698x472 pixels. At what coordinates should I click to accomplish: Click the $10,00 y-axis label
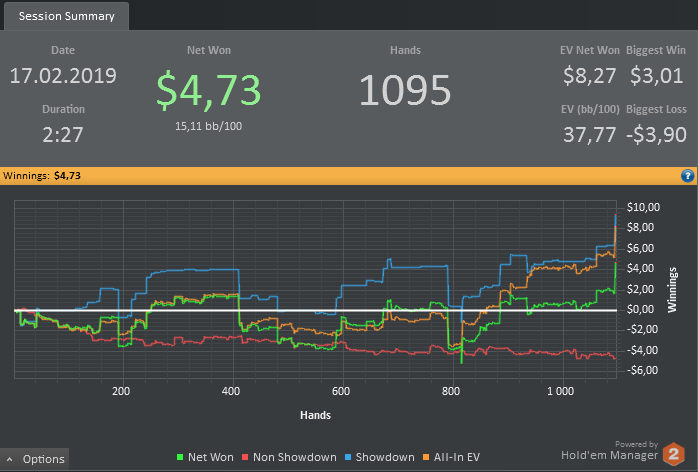click(643, 207)
